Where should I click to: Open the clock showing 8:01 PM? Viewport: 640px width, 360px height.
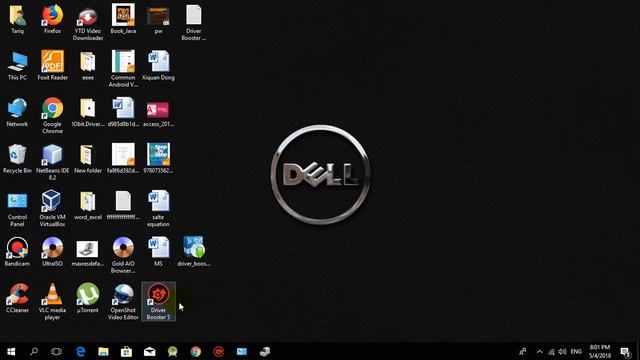coord(600,351)
